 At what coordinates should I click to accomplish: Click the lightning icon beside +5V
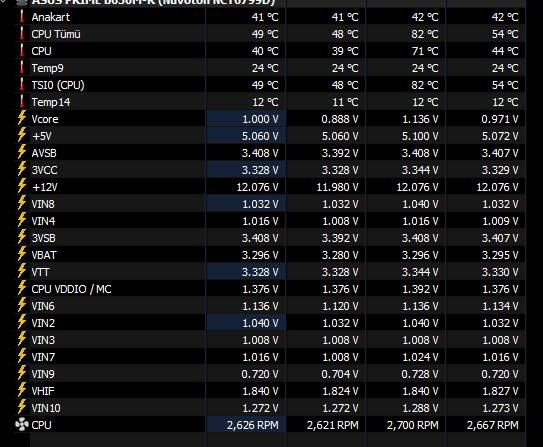coord(22,135)
